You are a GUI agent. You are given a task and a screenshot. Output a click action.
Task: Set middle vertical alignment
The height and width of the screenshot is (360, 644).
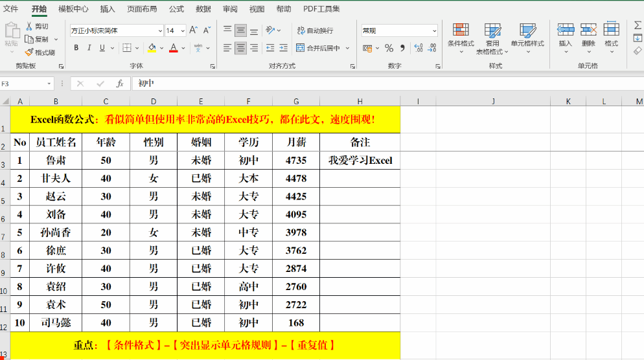[240, 30]
